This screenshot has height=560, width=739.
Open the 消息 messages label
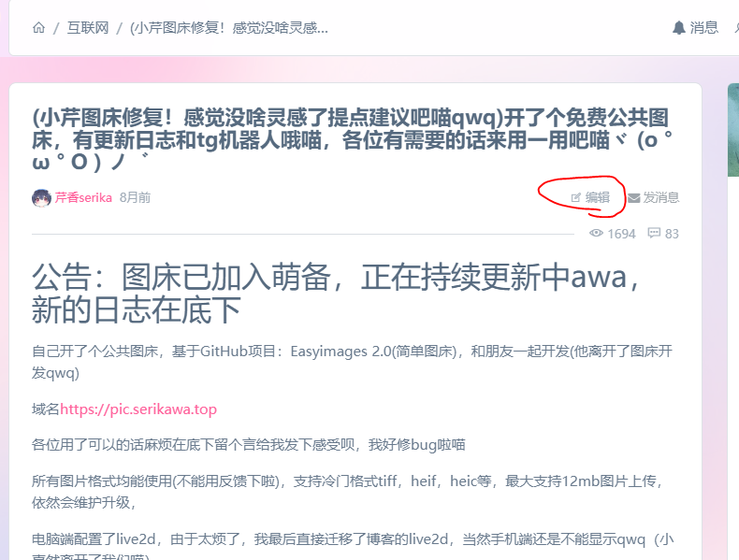[x=704, y=28]
